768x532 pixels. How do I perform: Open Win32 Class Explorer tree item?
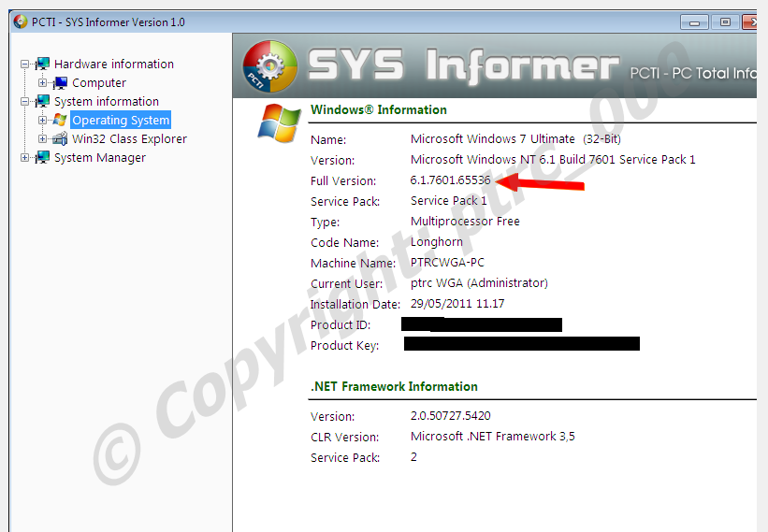pos(129,139)
